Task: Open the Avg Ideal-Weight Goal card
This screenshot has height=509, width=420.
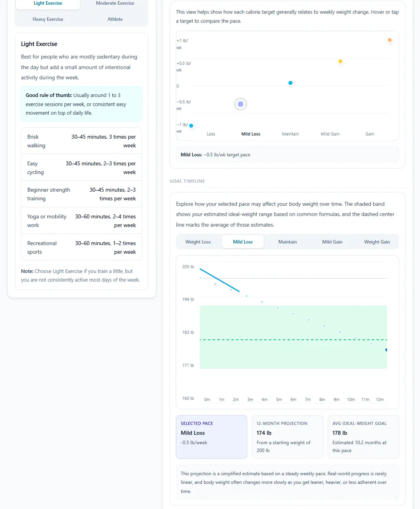Action: [x=363, y=437]
